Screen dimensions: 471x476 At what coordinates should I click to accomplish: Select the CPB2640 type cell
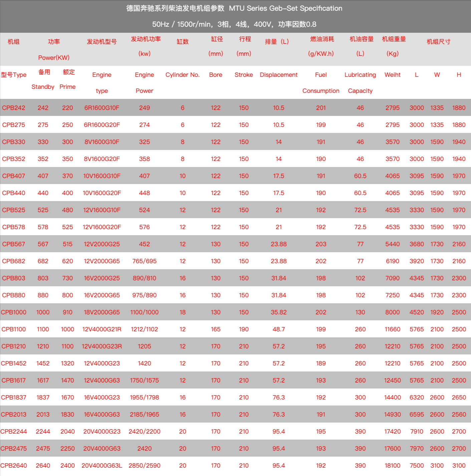click(x=14, y=466)
